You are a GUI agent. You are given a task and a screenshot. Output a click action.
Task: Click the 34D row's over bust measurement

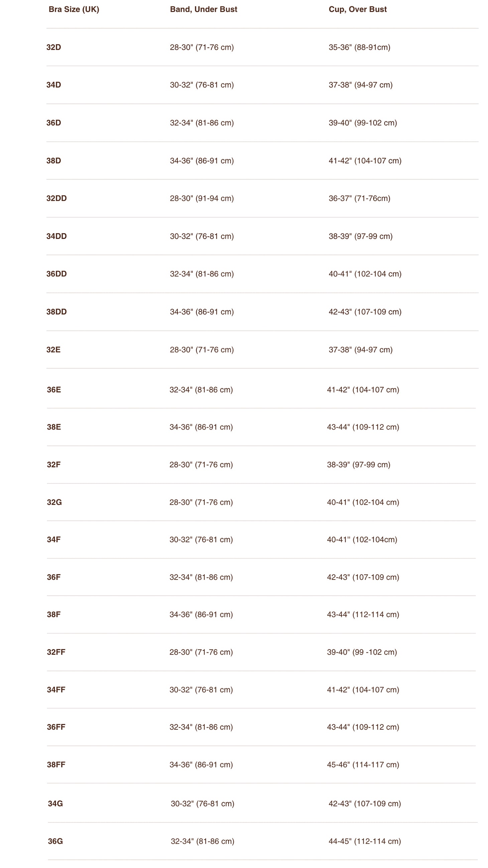(x=360, y=85)
